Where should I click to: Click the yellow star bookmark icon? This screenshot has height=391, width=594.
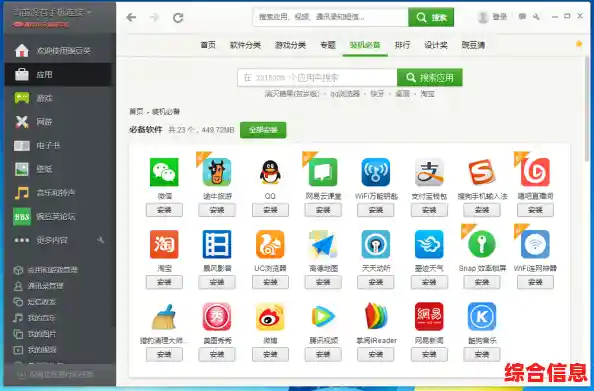579,44
